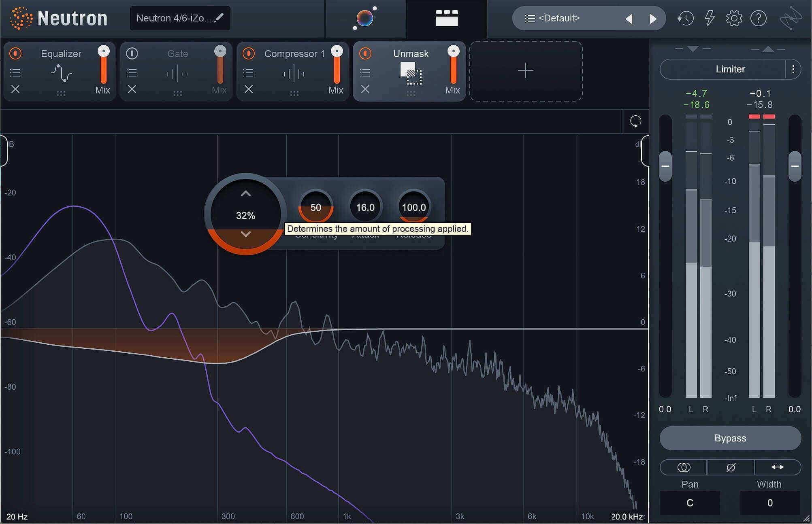Viewport: 812px width, 524px height.
Task: Click the zero latency lightning icon
Action: (x=710, y=18)
